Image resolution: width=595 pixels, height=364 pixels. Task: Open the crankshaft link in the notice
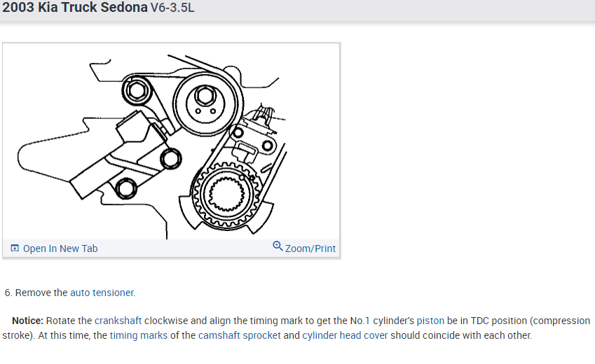[x=118, y=321]
